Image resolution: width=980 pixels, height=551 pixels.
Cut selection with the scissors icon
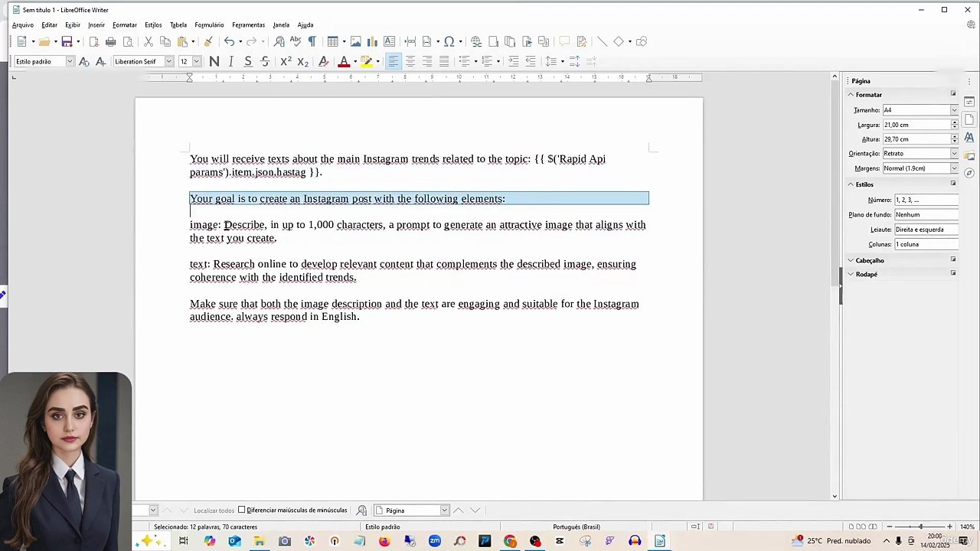[149, 41]
